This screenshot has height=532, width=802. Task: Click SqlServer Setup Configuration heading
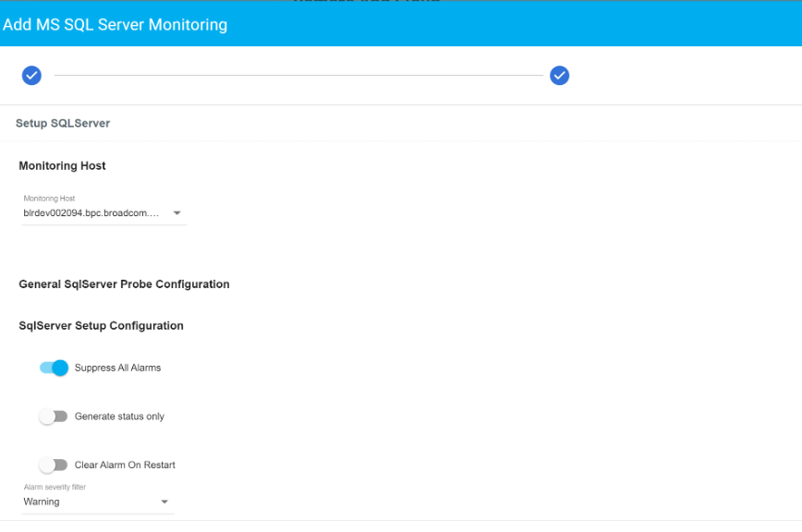[x=101, y=326]
